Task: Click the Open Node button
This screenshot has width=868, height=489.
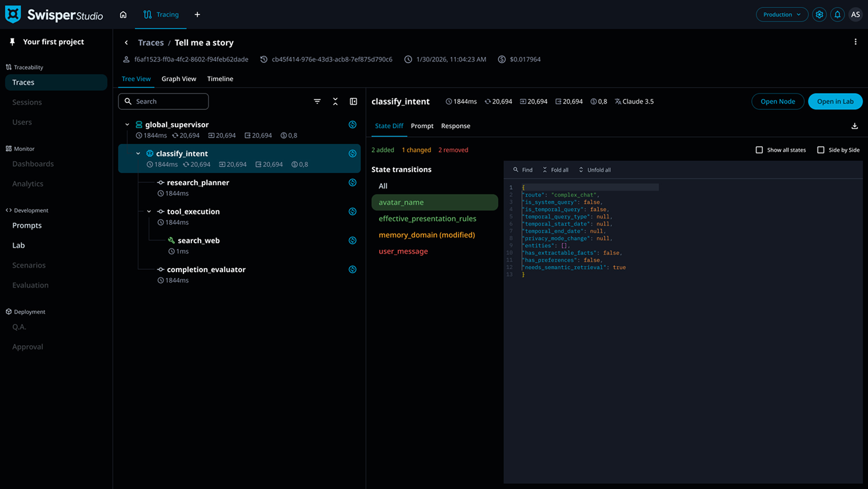Action: pos(777,101)
